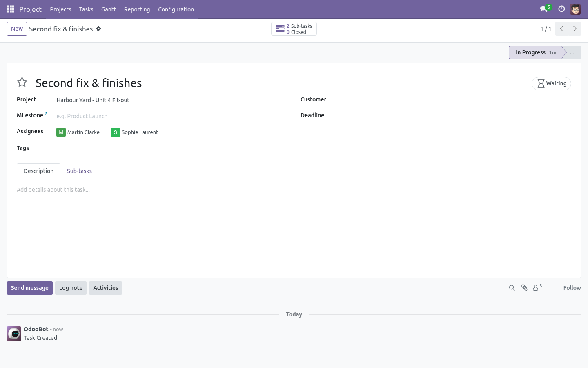The image size is (588, 368).
Task: Go to next record arrow
Action: (575, 29)
